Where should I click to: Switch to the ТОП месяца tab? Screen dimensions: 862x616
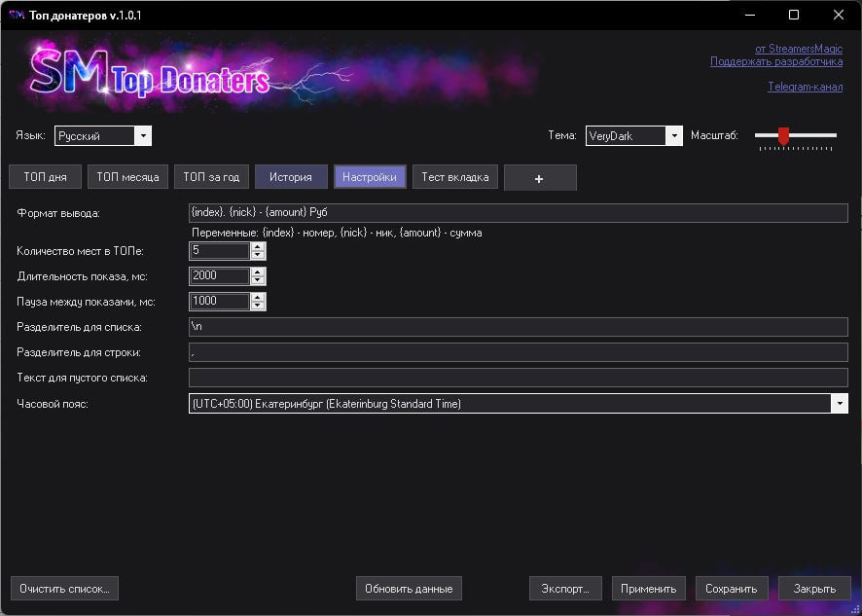coord(127,177)
